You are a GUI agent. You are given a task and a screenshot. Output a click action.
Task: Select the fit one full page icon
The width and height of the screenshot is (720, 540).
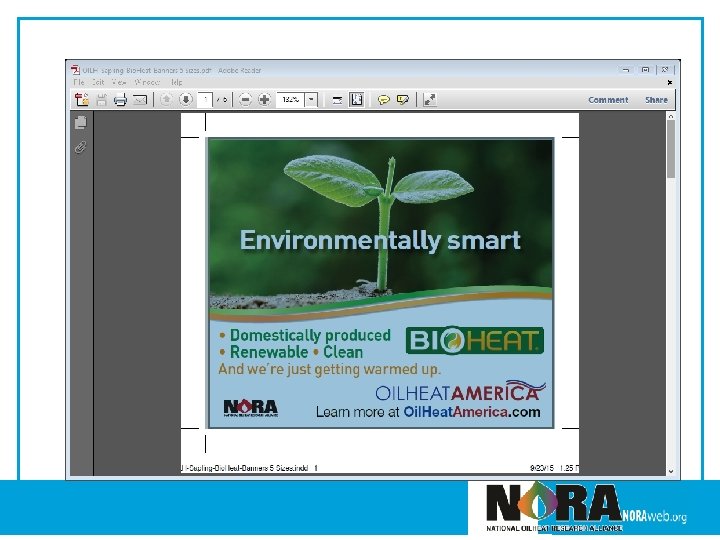pyautogui.click(x=356, y=99)
